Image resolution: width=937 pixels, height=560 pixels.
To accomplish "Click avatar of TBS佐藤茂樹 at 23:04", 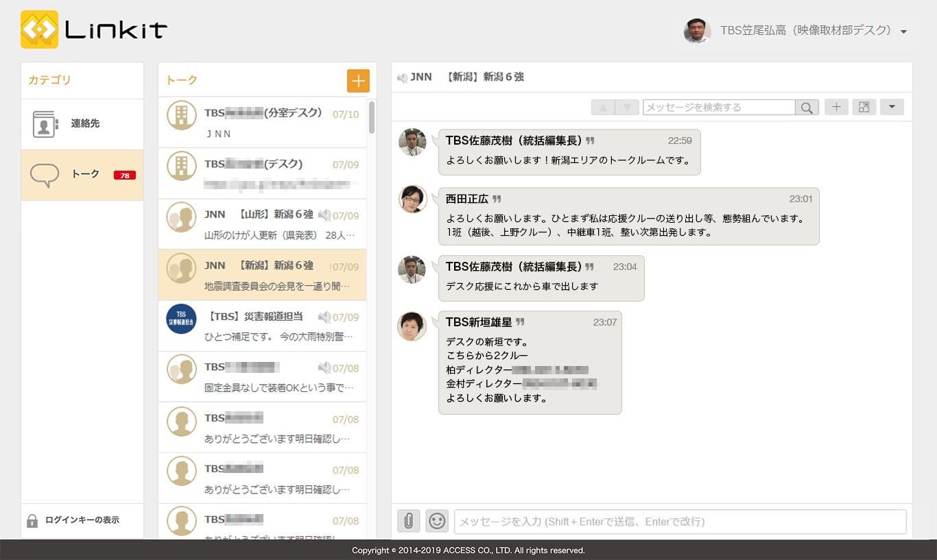I will [x=412, y=269].
